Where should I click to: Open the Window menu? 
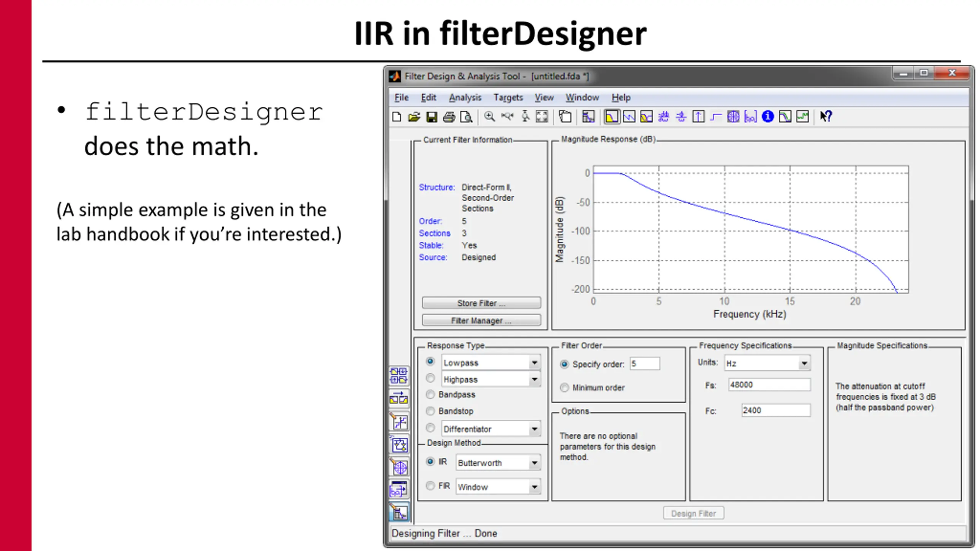pyautogui.click(x=582, y=98)
